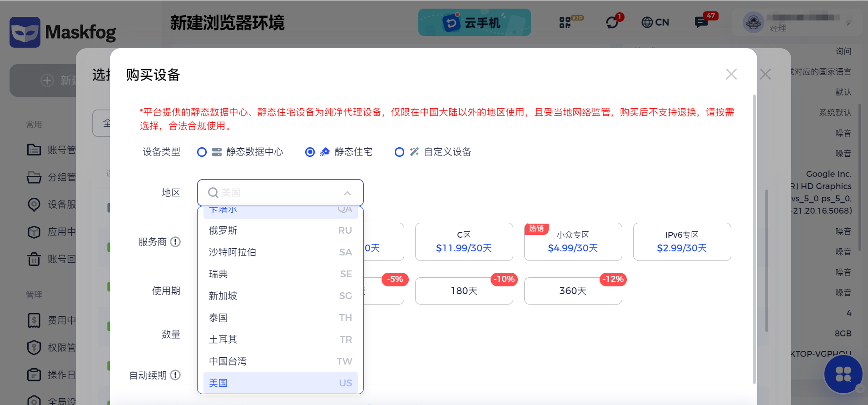Screen dimensions: 868x405
Task: Select the C区 $11.99/30天 provider card
Action: (x=464, y=242)
